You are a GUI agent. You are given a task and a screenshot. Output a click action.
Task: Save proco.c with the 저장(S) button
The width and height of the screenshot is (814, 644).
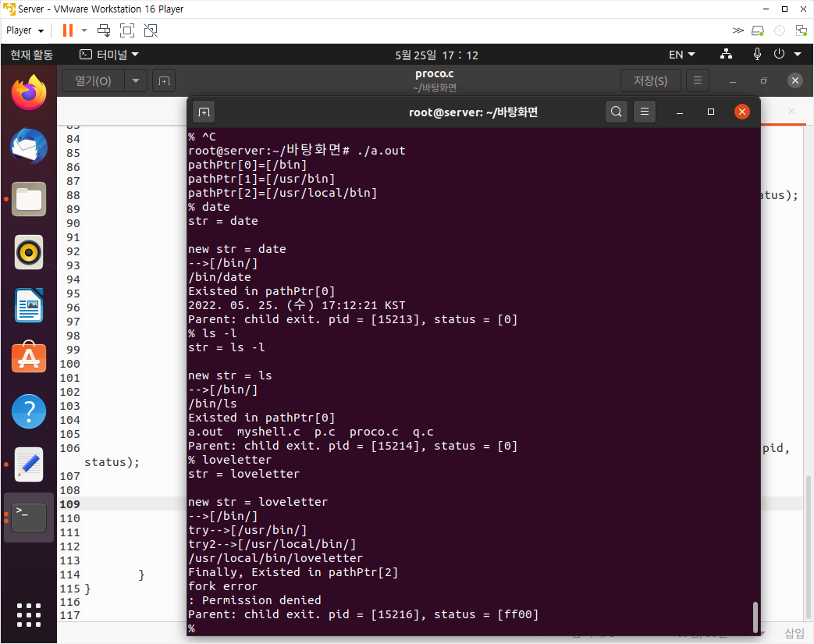point(651,80)
